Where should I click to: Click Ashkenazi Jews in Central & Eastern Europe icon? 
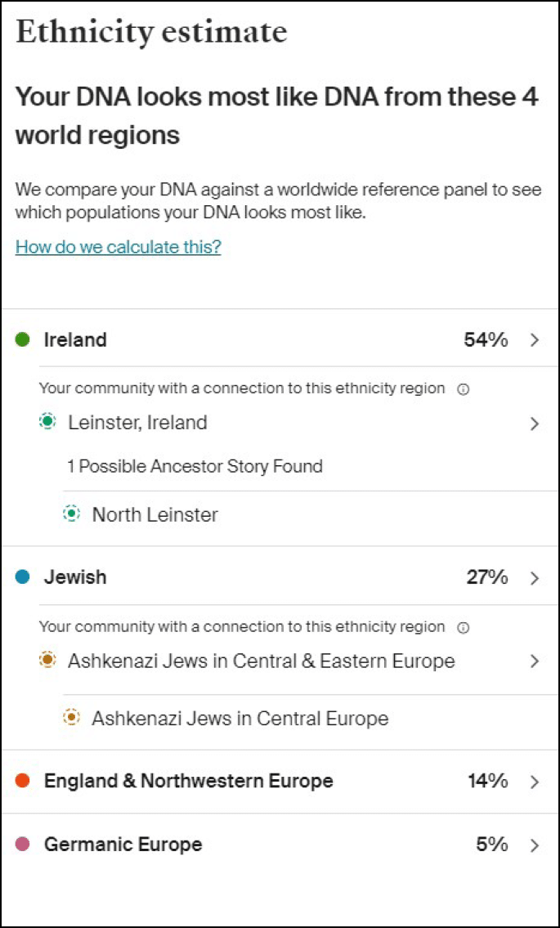pyautogui.click(x=47, y=661)
